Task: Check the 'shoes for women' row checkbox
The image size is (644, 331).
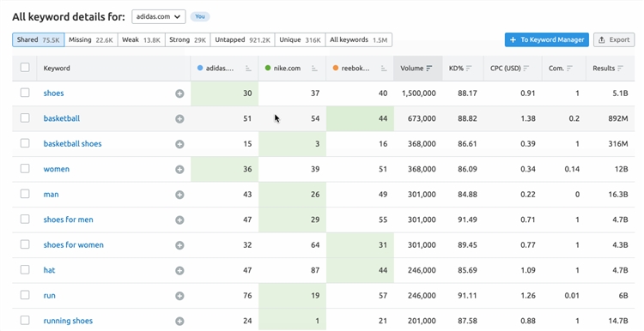Action: 25,244
